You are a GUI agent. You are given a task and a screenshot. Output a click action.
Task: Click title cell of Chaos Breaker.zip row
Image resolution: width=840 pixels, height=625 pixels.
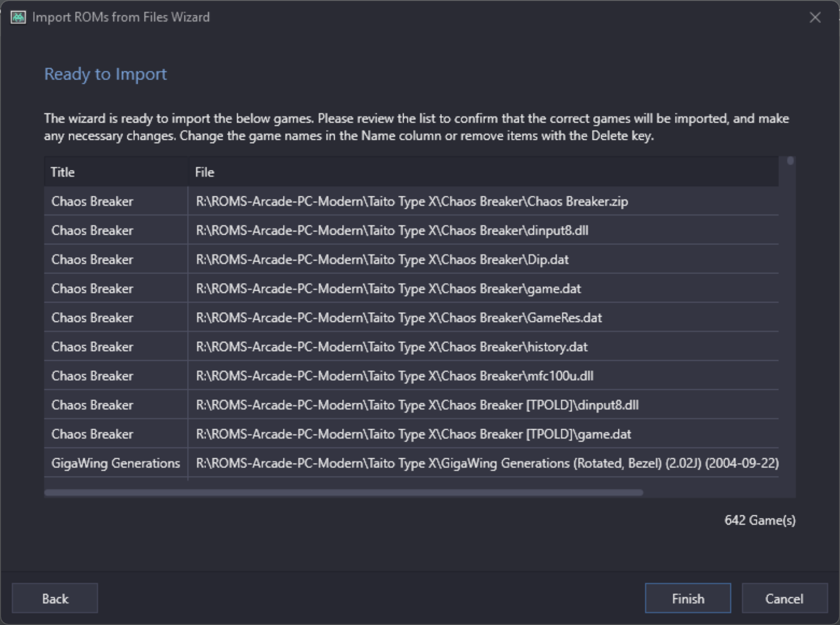92,201
